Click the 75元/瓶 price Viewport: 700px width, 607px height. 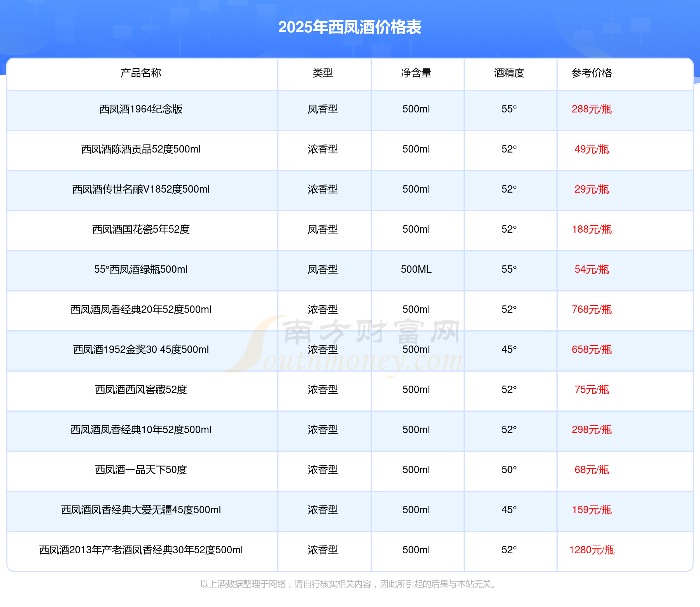[x=592, y=389]
